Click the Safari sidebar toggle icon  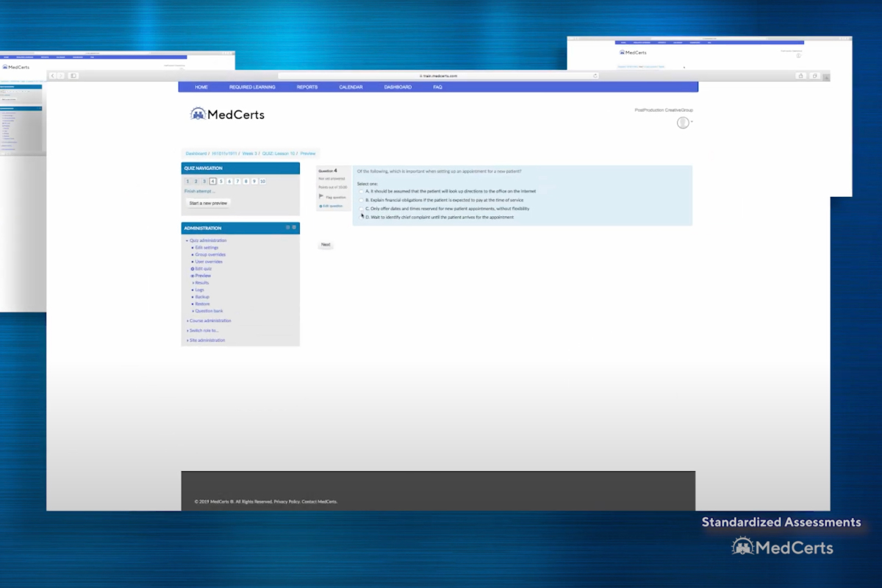(x=73, y=76)
